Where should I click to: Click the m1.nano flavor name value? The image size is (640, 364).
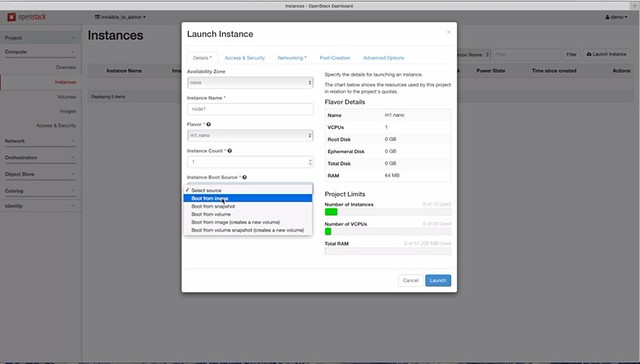(394, 115)
